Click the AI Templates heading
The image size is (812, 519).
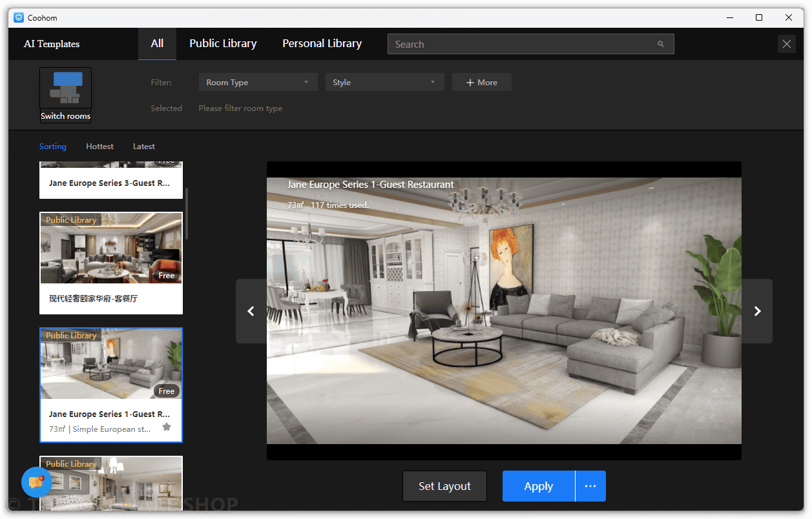52,44
